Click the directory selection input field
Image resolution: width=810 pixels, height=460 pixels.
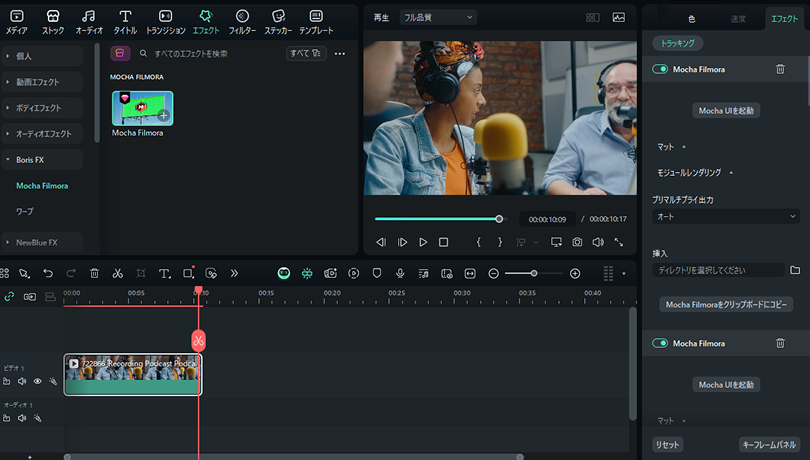(718, 270)
